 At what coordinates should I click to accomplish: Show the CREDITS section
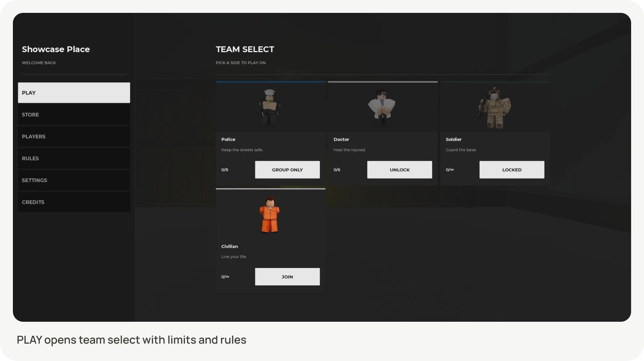tap(74, 202)
